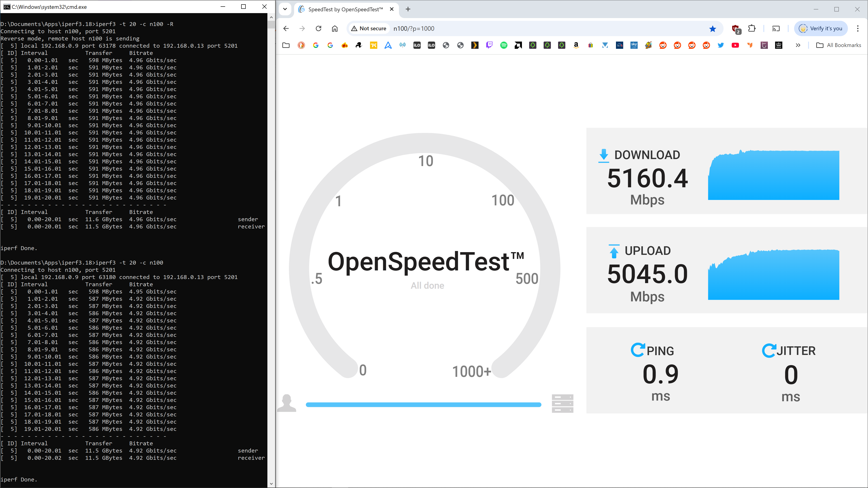Screen dimensions: 868x488
Task: Click the Verify it's you button
Action: [821, 29]
